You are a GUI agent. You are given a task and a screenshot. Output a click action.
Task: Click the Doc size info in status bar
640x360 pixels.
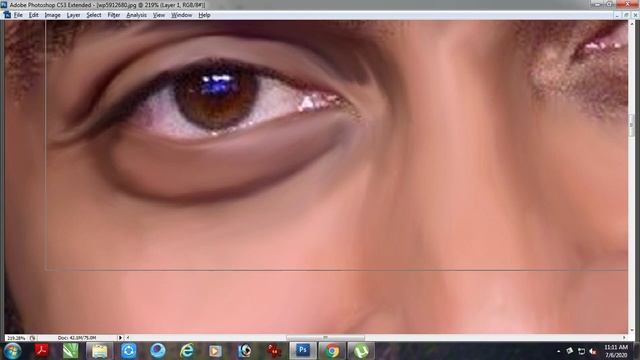[x=77, y=338]
